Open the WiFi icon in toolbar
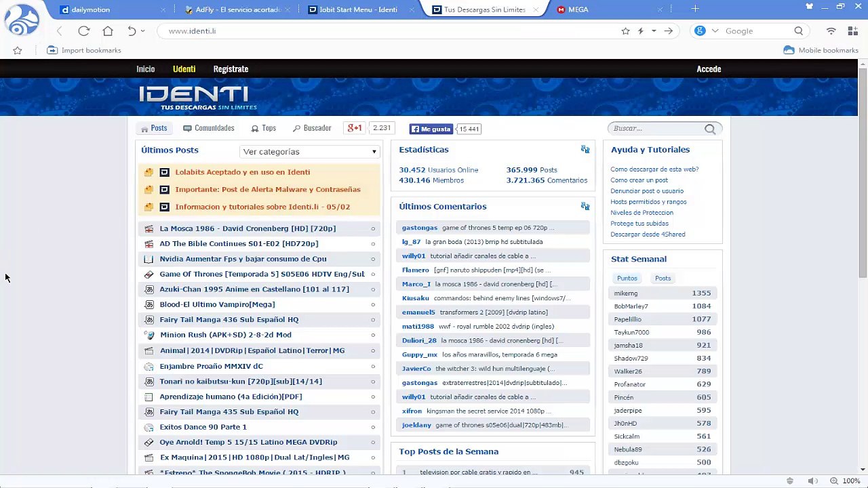The height and width of the screenshot is (488, 868). 831,31
